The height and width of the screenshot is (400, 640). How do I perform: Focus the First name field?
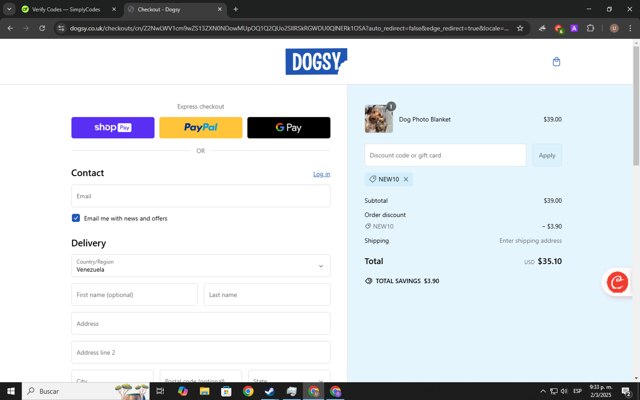pos(134,295)
